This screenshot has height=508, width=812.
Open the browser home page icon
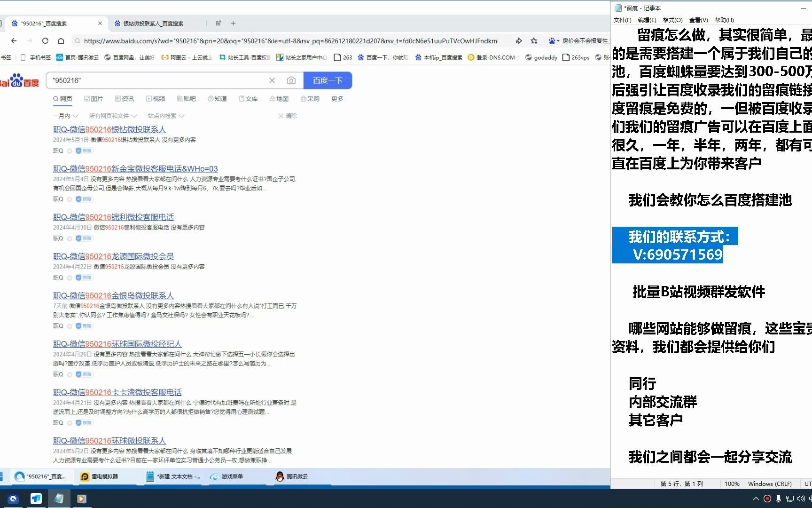(61, 41)
